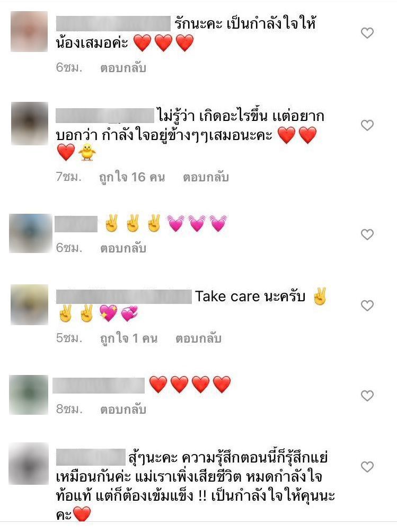Like the comment starting with รักนะคะ
Image resolution: width=397 pixels, height=532 pixels.
pyautogui.click(x=367, y=33)
